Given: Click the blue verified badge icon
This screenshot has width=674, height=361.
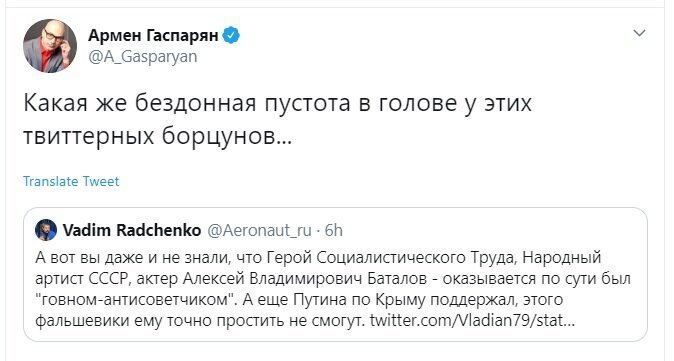Looking at the screenshot, I should tap(231, 36).
